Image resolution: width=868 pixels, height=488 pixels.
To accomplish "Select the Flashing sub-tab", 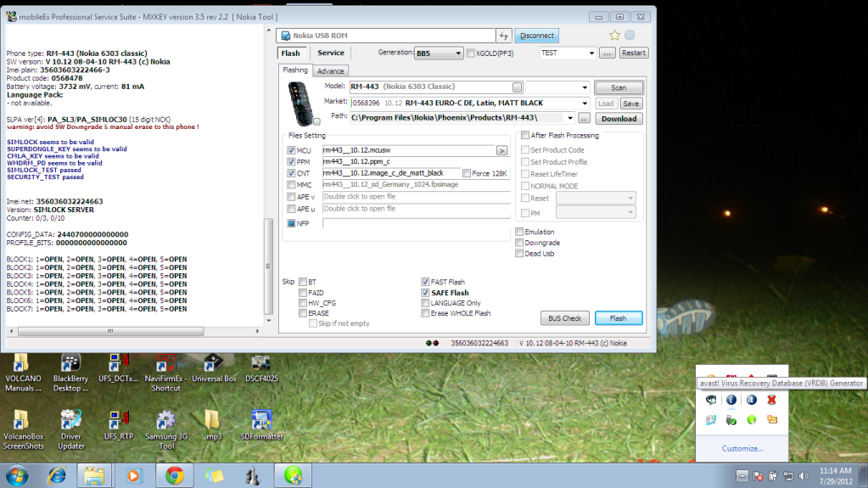I will [295, 70].
